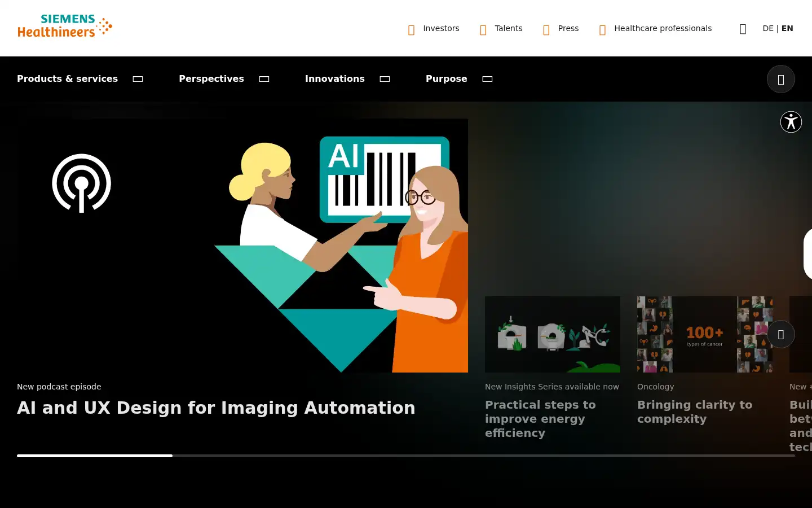The width and height of the screenshot is (812, 508).
Task: Switch language to DE
Action: (768, 28)
